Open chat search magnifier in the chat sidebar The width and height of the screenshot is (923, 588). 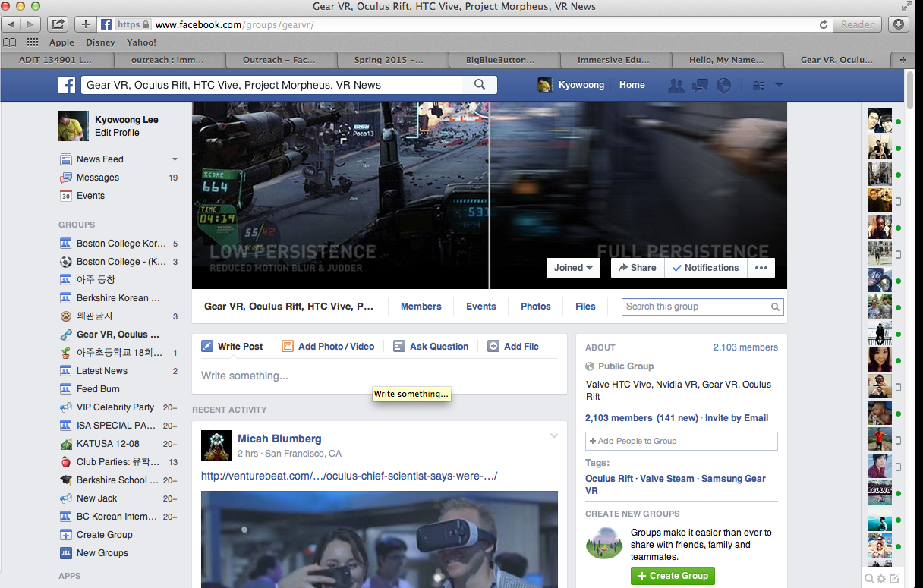(869, 579)
